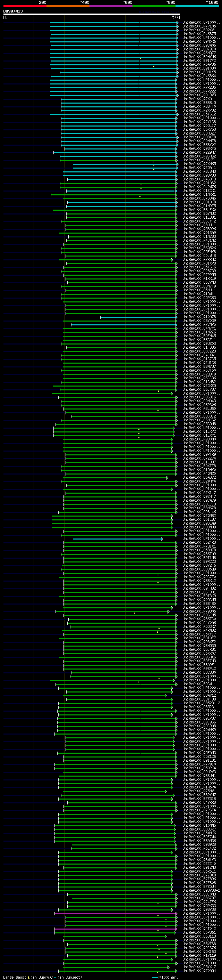The height and width of the screenshot is (980, 222).
Task: Select hit label UniRef100_B8LEK0
Action: 199,210
